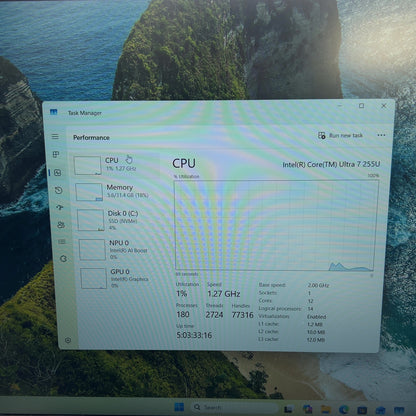Open the Users page icon

pyautogui.click(x=61, y=225)
